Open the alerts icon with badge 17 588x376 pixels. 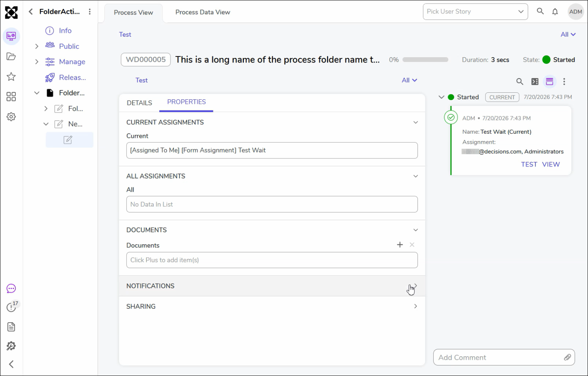(12, 307)
